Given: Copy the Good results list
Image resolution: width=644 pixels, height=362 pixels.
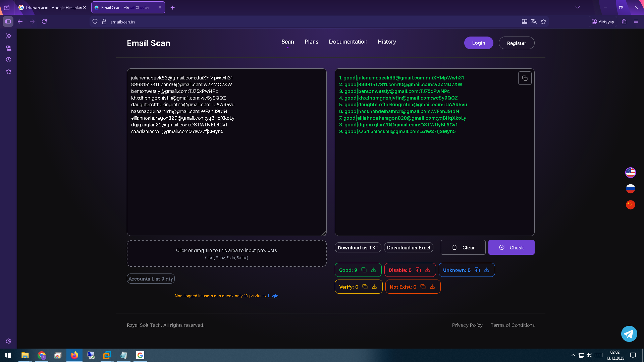Looking at the screenshot, I should click(x=364, y=270).
